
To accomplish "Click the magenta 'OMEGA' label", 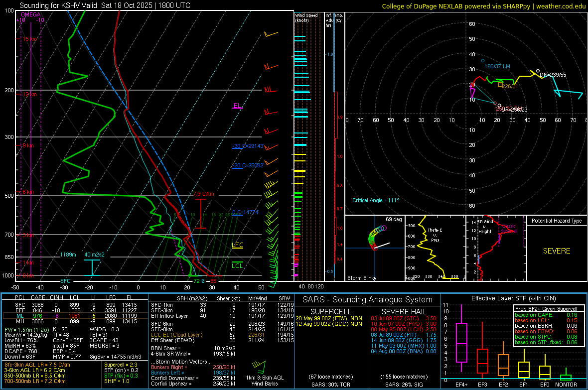I will (x=31, y=14).
